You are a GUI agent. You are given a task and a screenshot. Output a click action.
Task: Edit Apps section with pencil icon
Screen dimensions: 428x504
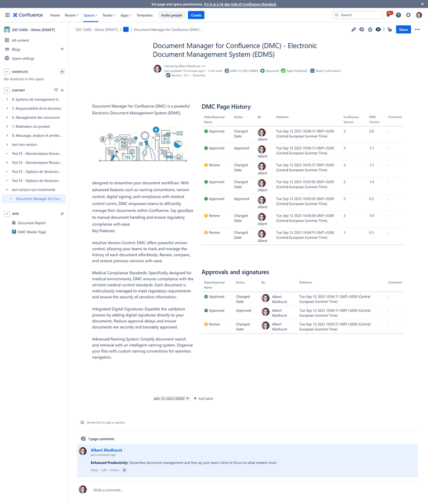coord(62,214)
